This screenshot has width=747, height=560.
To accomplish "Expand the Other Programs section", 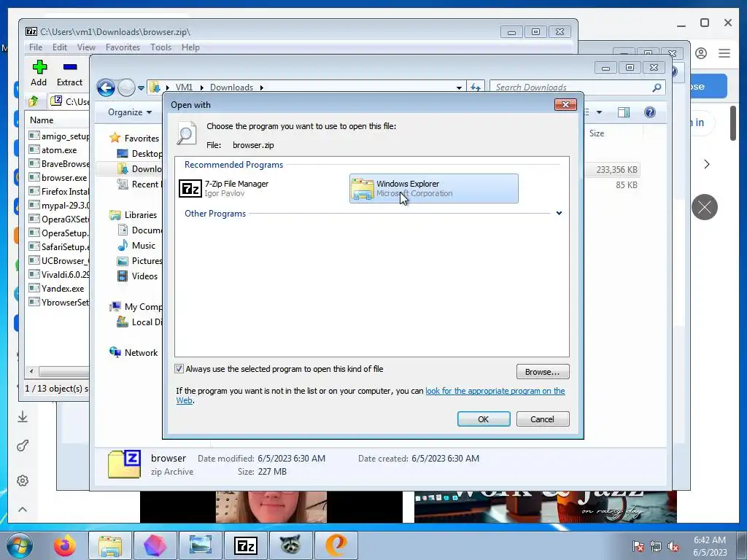I will click(559, 214).
